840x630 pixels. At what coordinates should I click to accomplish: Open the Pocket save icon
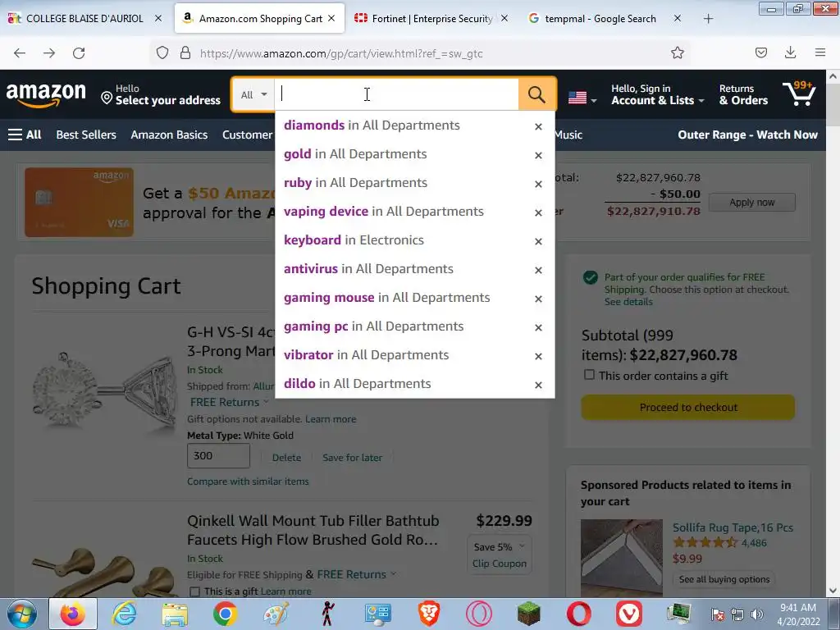(760, 52)
